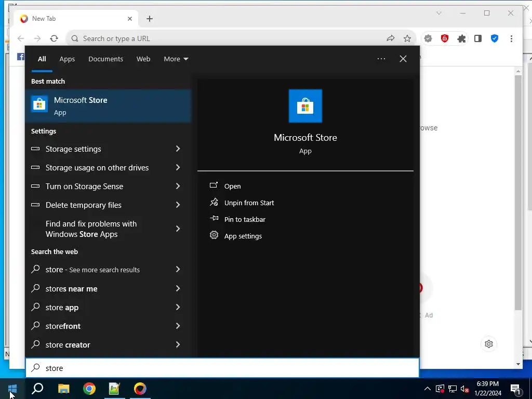Open search options ellipsis menu
The image size is (532, 399).
(381, 59)
